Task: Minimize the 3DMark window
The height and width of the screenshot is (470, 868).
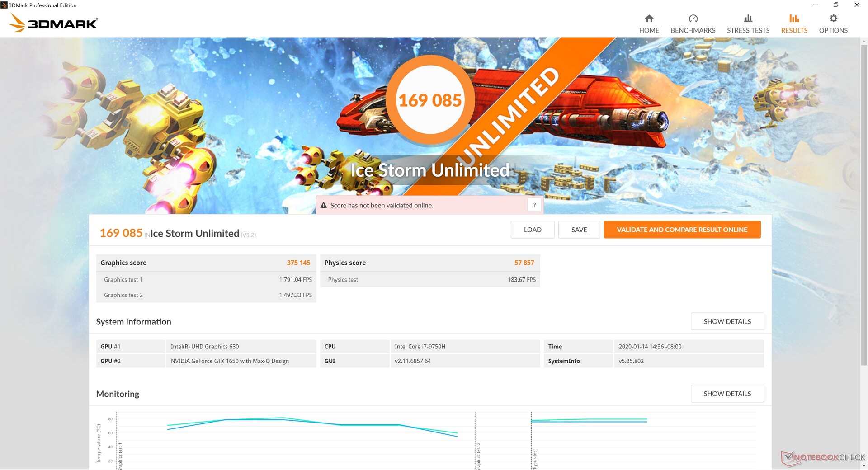Action: [x=815, y=5]
